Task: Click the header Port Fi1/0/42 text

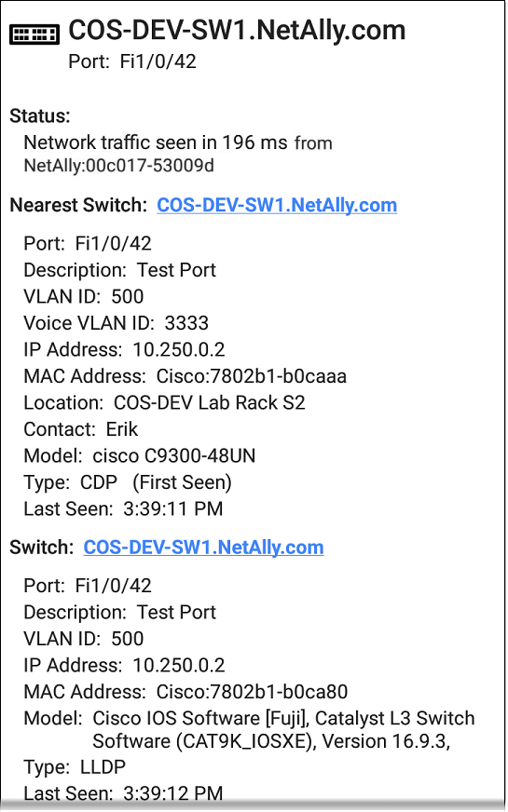Action: point(132,61)
